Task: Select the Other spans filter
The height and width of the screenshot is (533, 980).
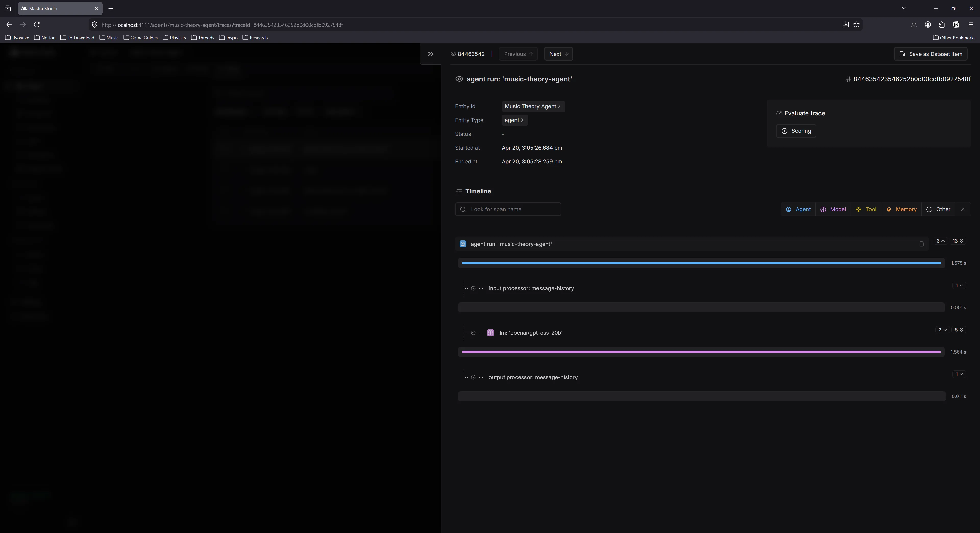Action: (939, 209)
